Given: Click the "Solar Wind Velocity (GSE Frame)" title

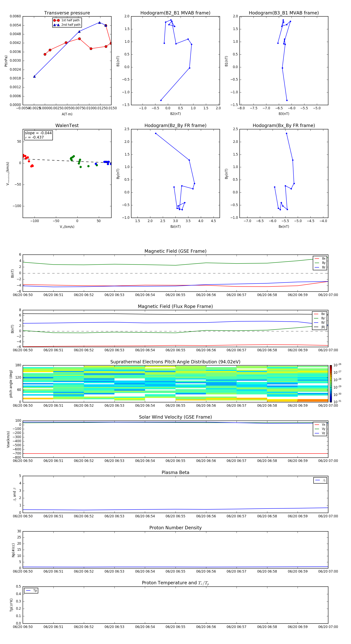Looking at the screenshot, I should click(x=175, y=417).
